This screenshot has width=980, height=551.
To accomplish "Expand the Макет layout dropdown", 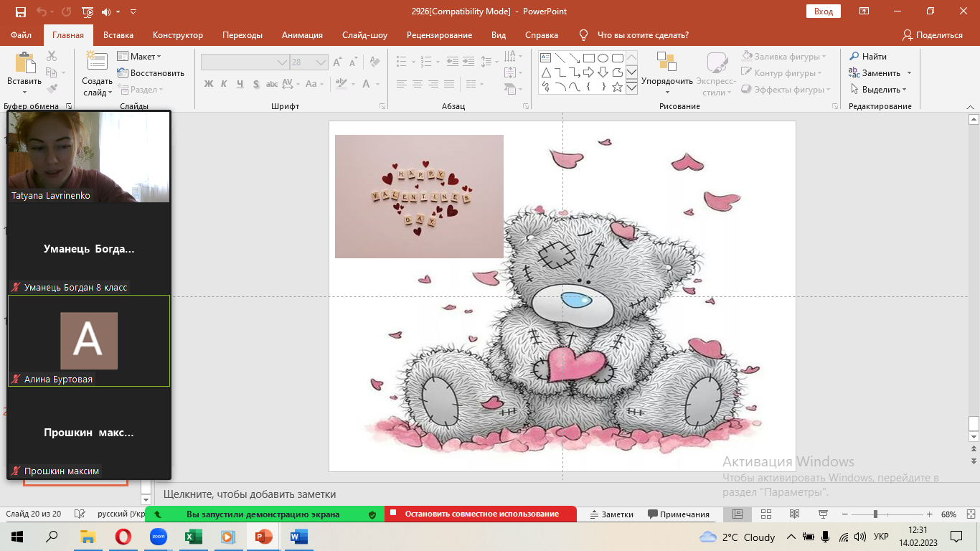I will coord(140,56).
